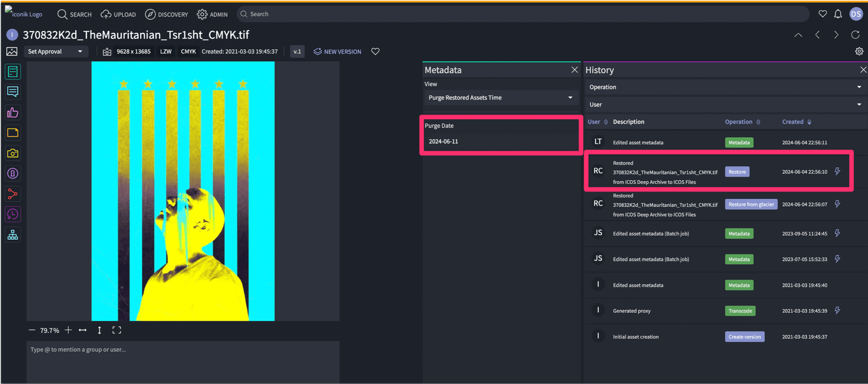Viewport: 868px width, 384px height.
Task: Open UPLOAD in the top navigation
Action: pos(118,14)
